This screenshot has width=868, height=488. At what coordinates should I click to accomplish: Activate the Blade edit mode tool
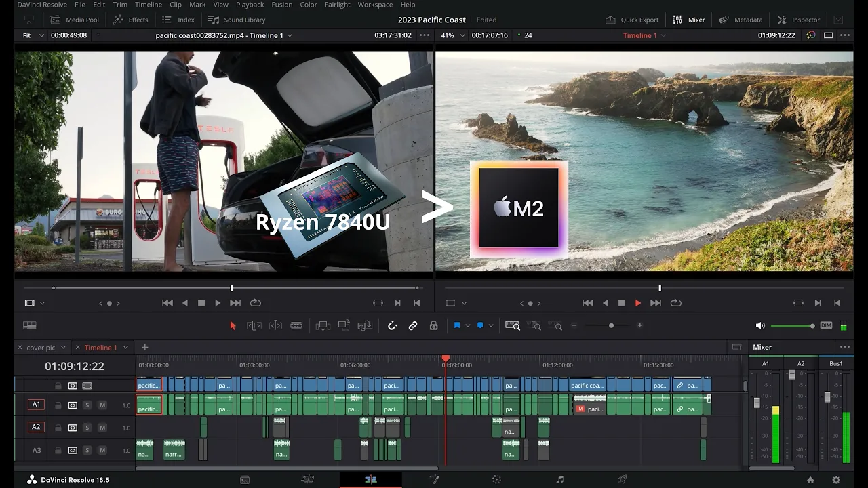296,325
